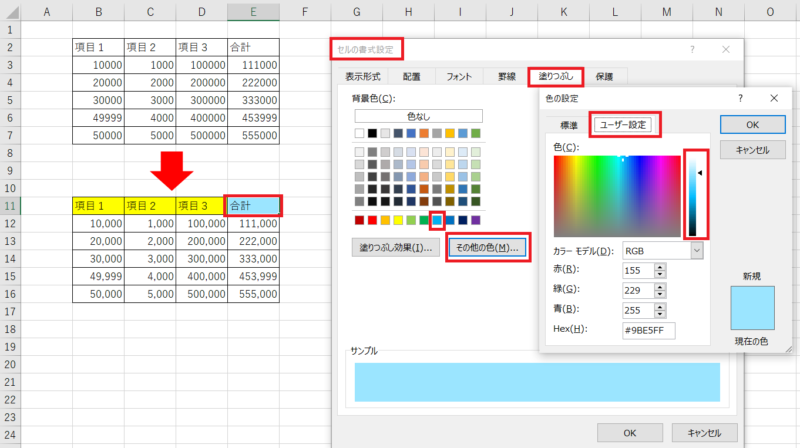Decrease the 赤 value with down arrow

660,275
